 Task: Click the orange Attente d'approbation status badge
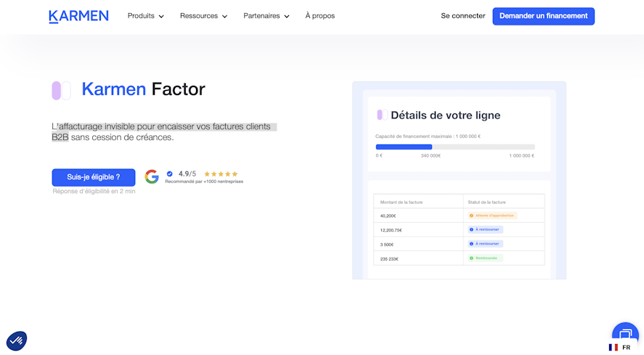click(x=492, y=216)
